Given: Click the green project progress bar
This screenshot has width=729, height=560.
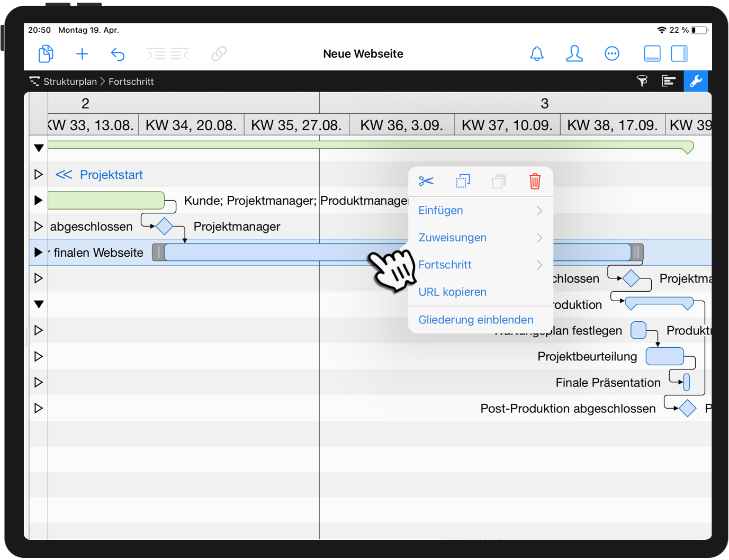Looking at the screenshot, I should [318, 144].
